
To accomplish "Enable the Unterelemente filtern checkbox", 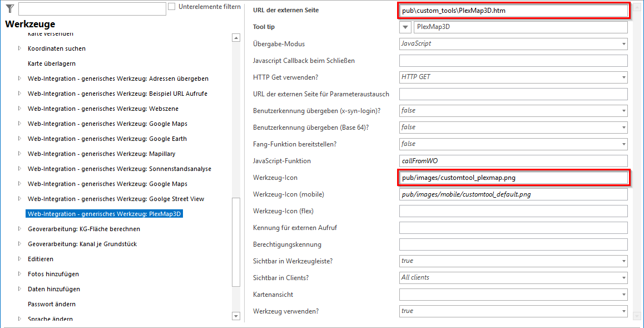I will pyautogui.click(x=172, y=7).
